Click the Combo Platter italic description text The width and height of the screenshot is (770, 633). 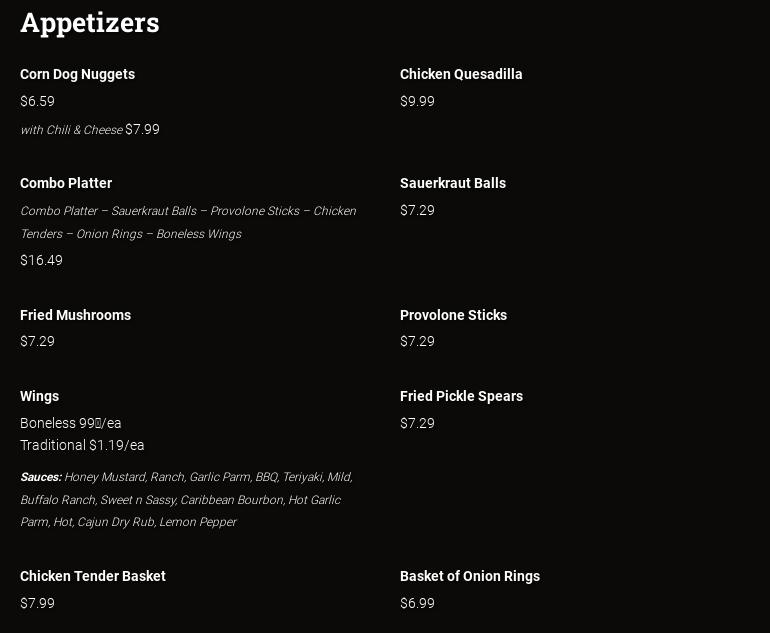188,222
